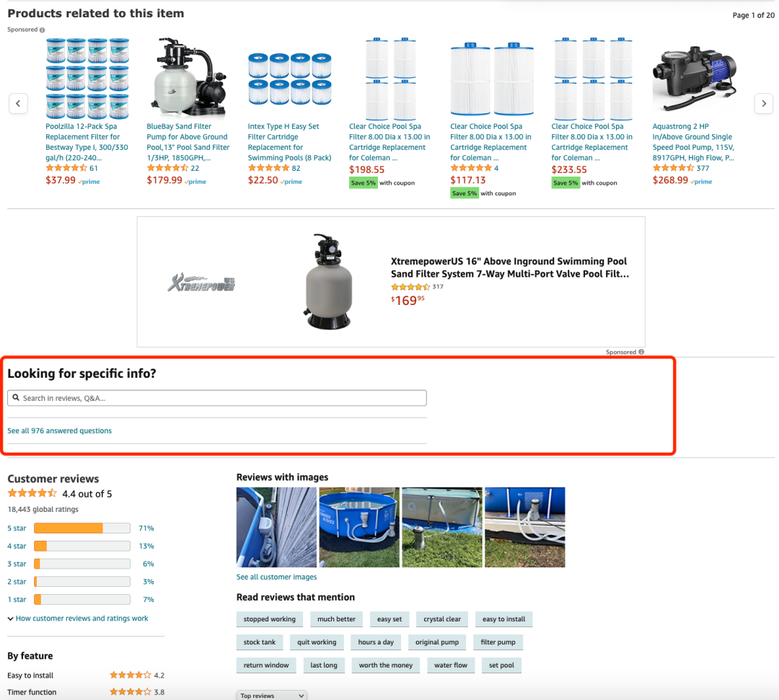Filter reviews mentioning quit working

click(317, 642)
